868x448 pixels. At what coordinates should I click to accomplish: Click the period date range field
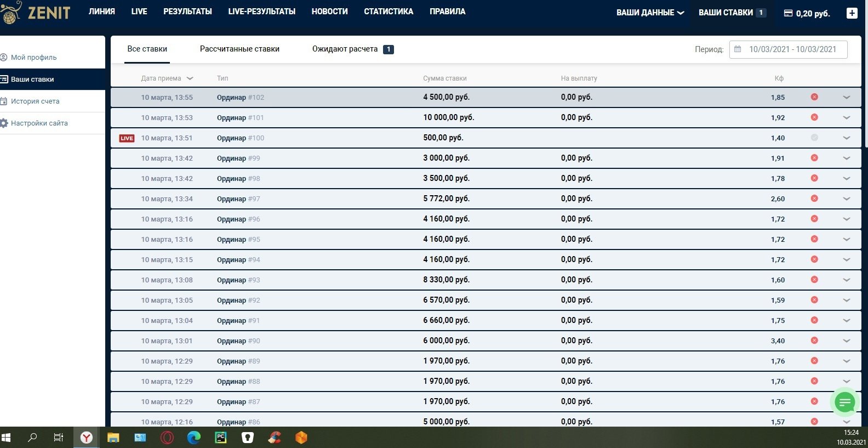[792, 49]
